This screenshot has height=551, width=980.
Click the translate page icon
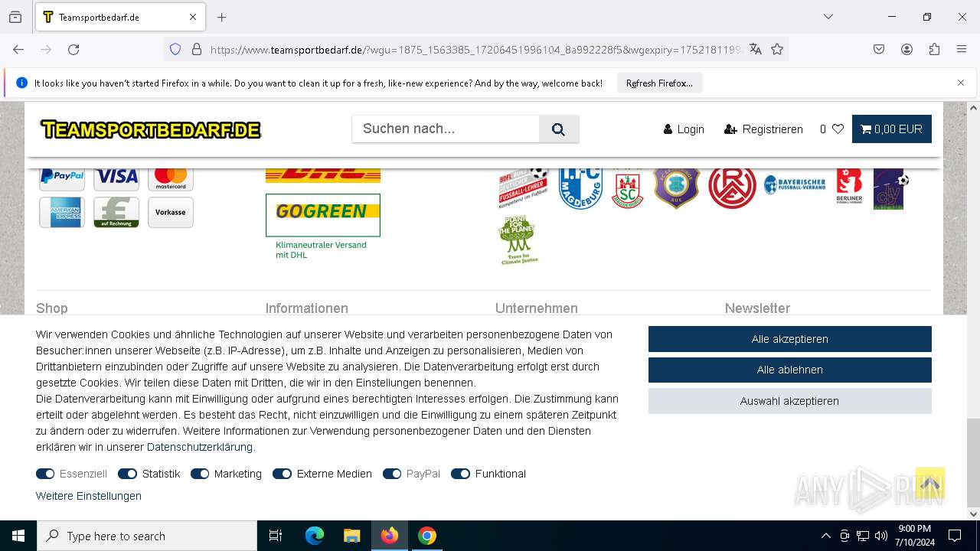click(756, 50)
